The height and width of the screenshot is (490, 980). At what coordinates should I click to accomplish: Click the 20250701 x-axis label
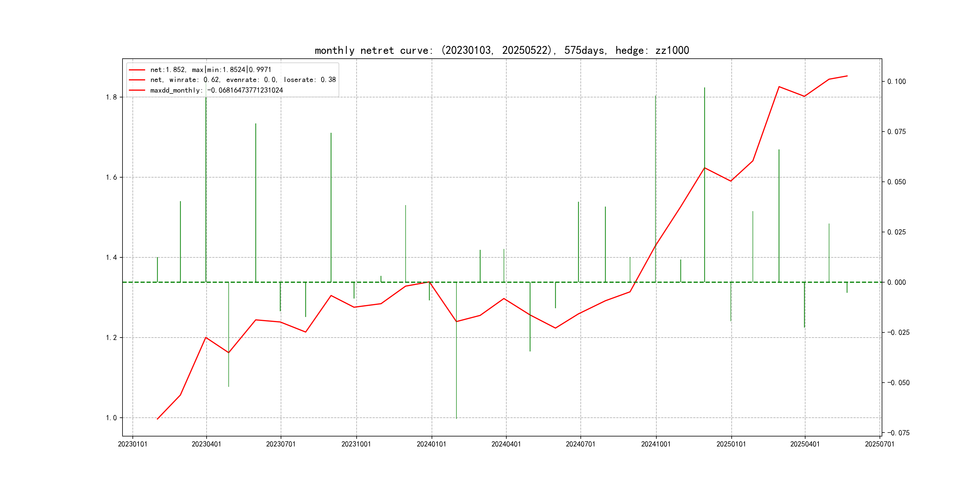tap(880, 444)
